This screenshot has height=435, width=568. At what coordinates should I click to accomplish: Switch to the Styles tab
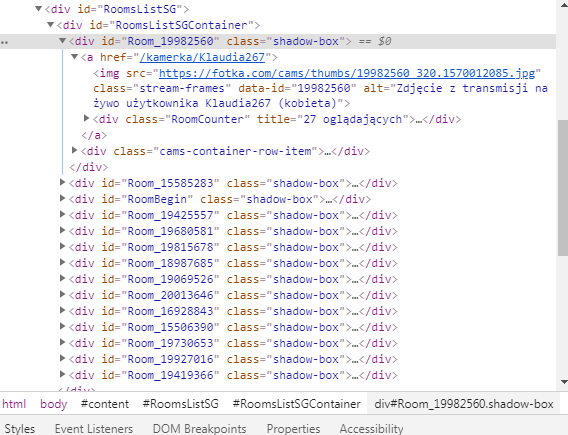pyautogui.click(x=20, y=428)
